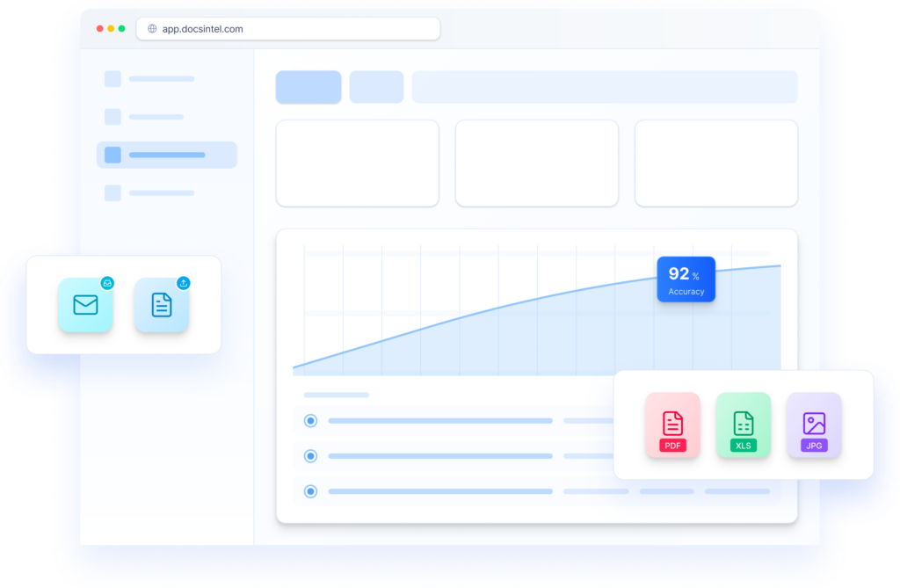
Task: Select the red PDF file icon
Action: (672, 425)
